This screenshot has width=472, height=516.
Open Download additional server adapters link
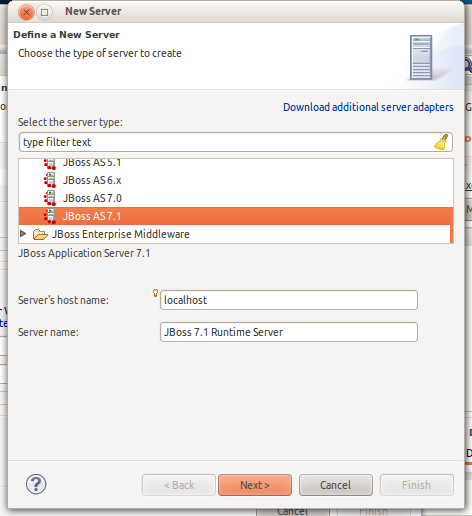(368, 107)
